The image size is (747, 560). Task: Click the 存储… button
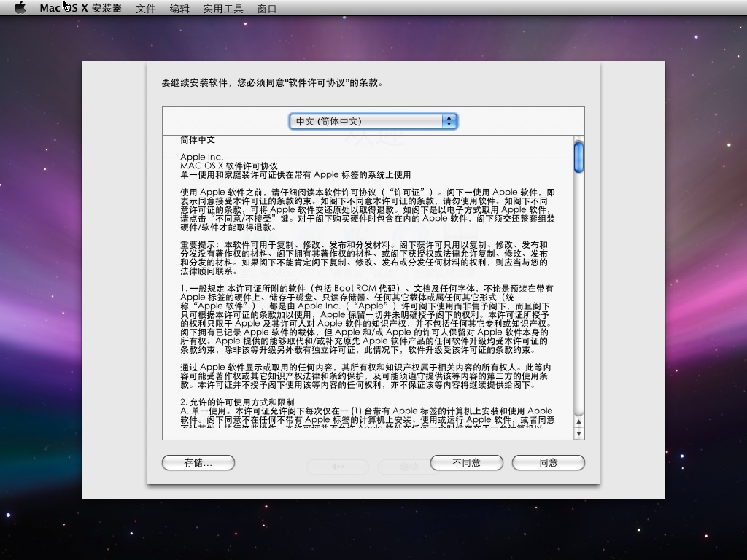click(198, 463)
